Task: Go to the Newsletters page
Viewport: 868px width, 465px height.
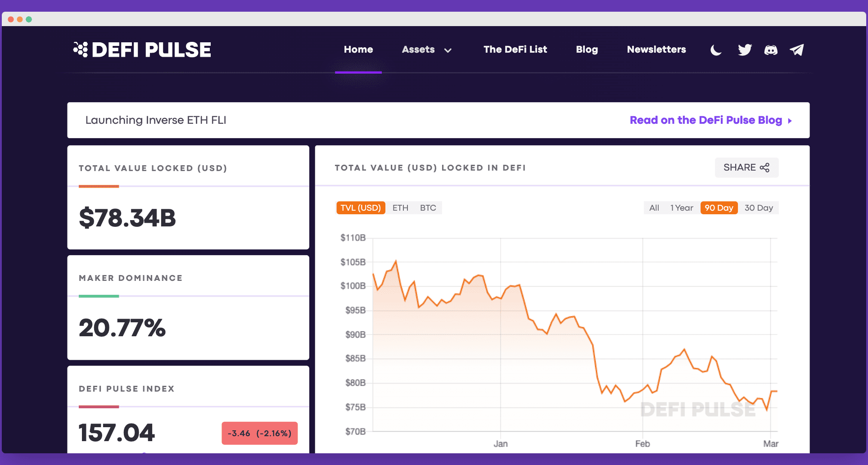Action: 656,50
